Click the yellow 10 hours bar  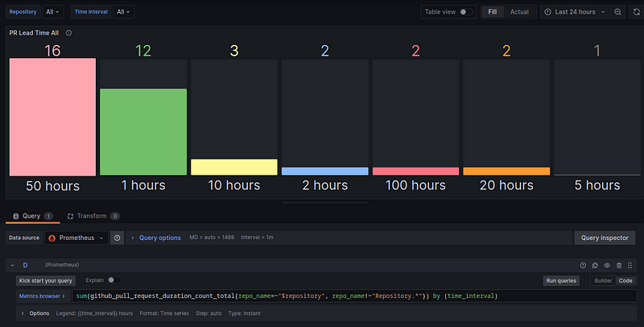tap(234, 168)
